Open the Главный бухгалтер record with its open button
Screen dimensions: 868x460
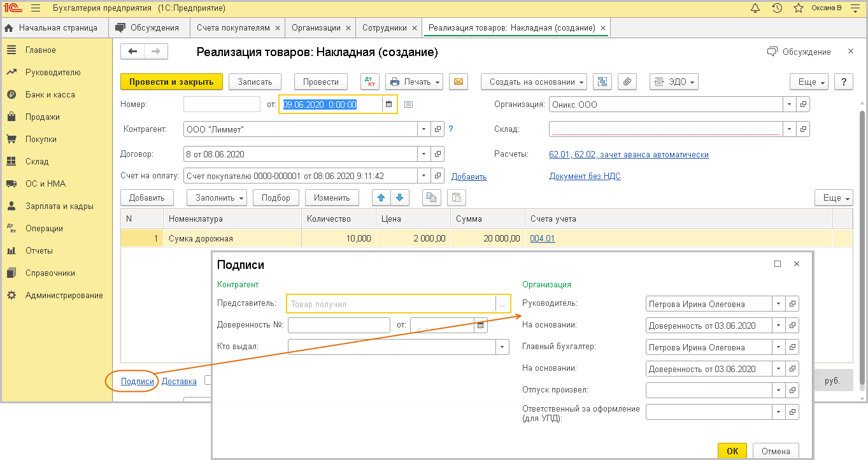point(792,347)
